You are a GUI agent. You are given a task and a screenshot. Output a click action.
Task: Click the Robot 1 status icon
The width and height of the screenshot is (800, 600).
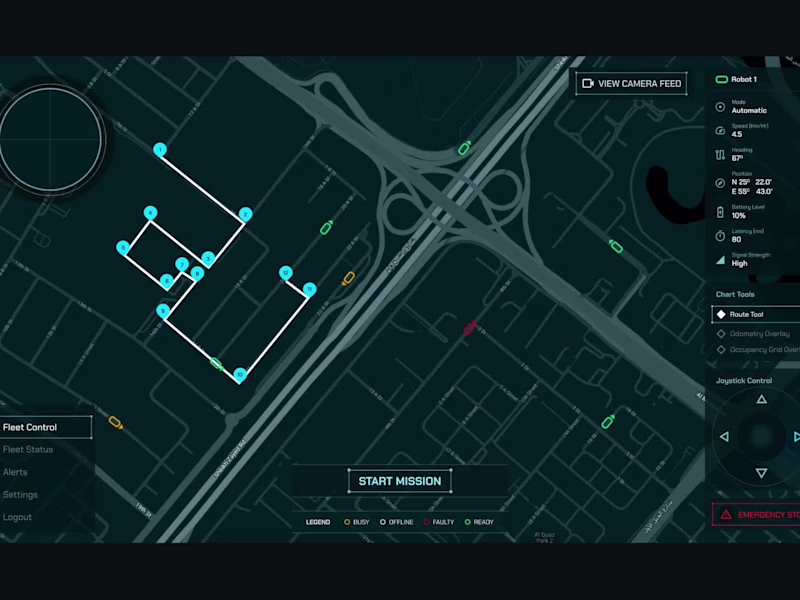pyautogui.click(x=721, y=79)
